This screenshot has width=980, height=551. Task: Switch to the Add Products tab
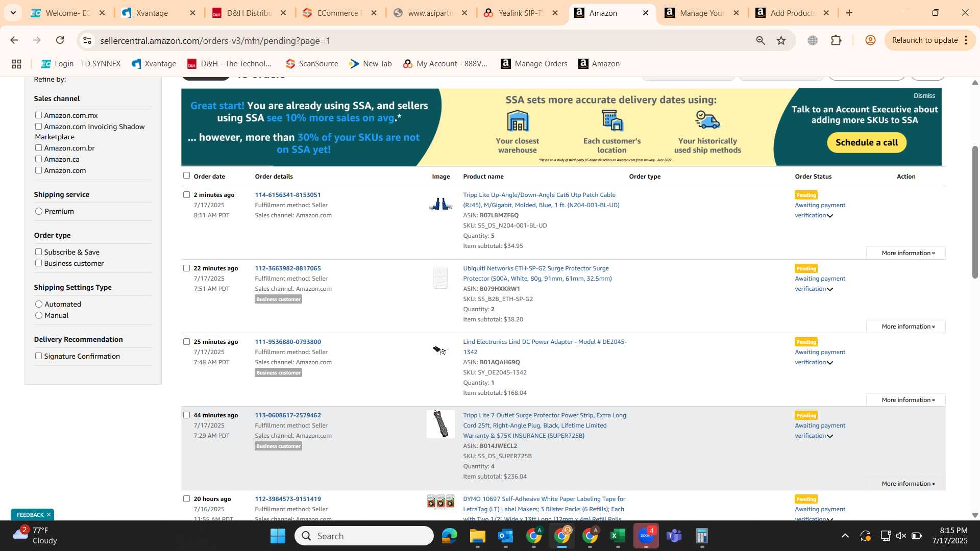point(792,13)
